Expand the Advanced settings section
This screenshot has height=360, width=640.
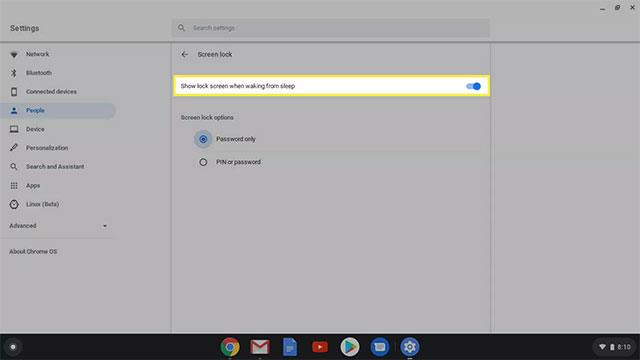click(x=58, y=226)
